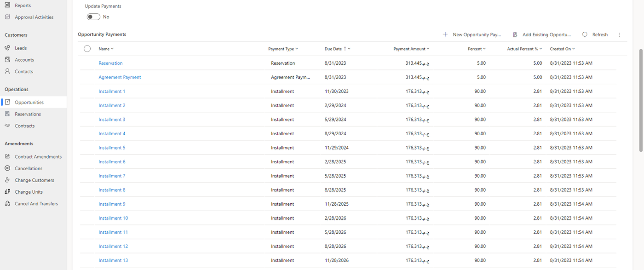
Task: Click the Refresh icon in the grid toolbar
Action: click(x=585, y=34)
